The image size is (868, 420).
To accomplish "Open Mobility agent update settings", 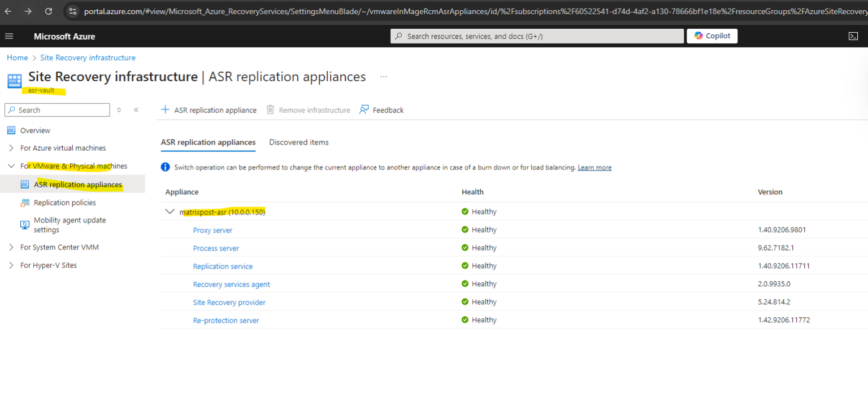I will [24, 224].
